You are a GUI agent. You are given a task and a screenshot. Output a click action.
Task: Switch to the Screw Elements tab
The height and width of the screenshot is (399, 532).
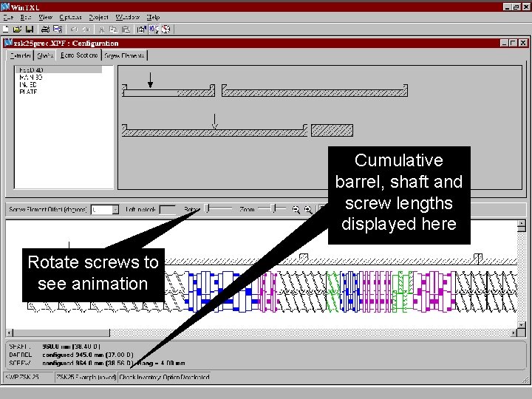click(125, 55)
